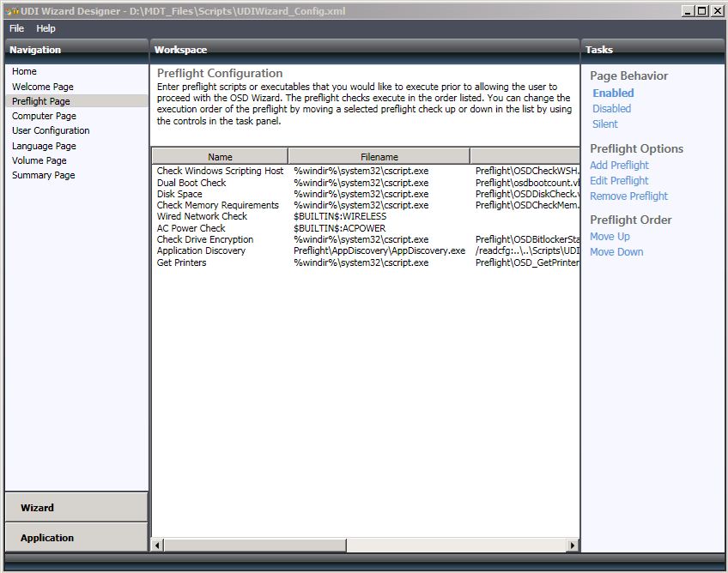Click the right scroll arrow
Viewport: 728px width, 573px height.
[573, 546]
